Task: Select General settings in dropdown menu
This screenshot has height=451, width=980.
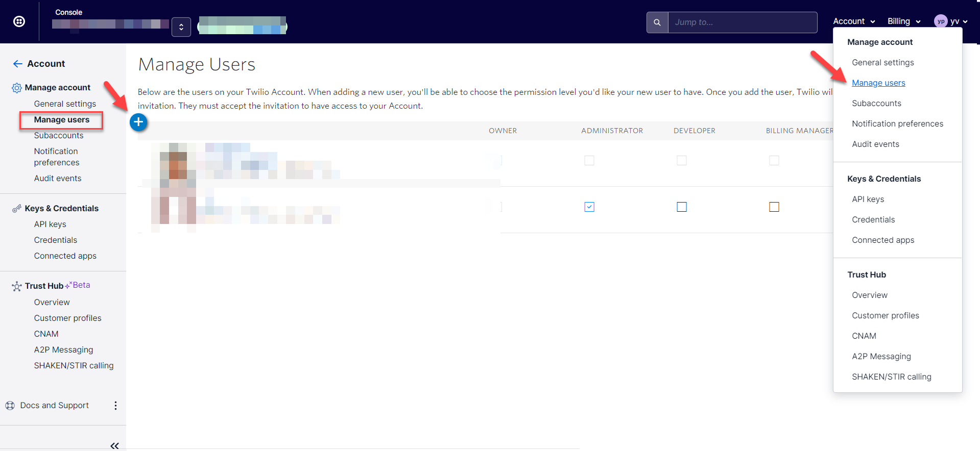Action: [883, 63]
